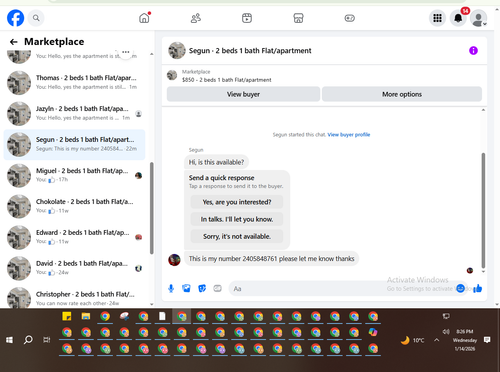Select the Segun conversation row
This screenshot has width=500, height=372.
point(74,144)
